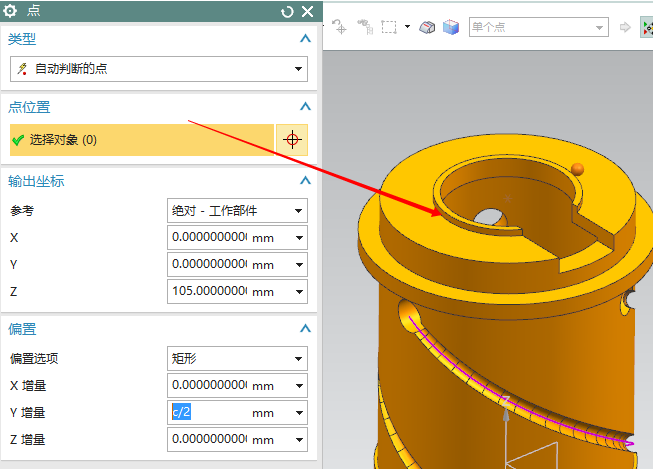This screenshot has height=469, width=654.
Task: Collapse the 输出坐标 section
Action: [x=305, y=181]
